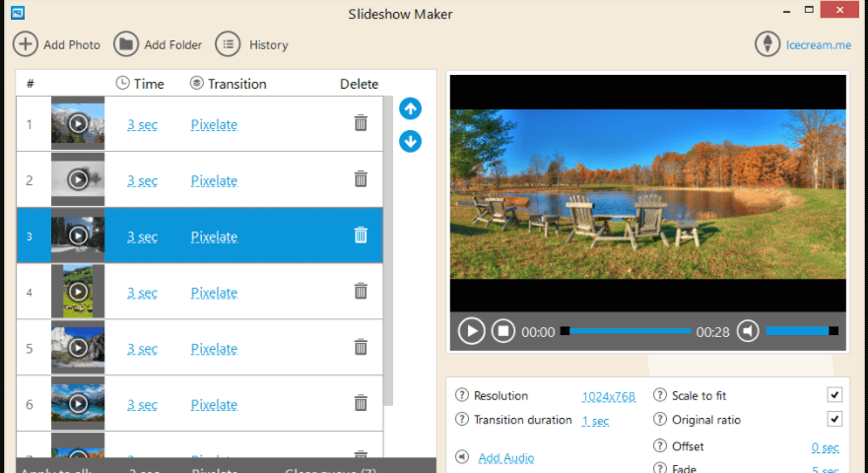Open Pixelate transition for slide 1
The width and height of the screenshot is (868, 473).
click(x=214, y=124)
